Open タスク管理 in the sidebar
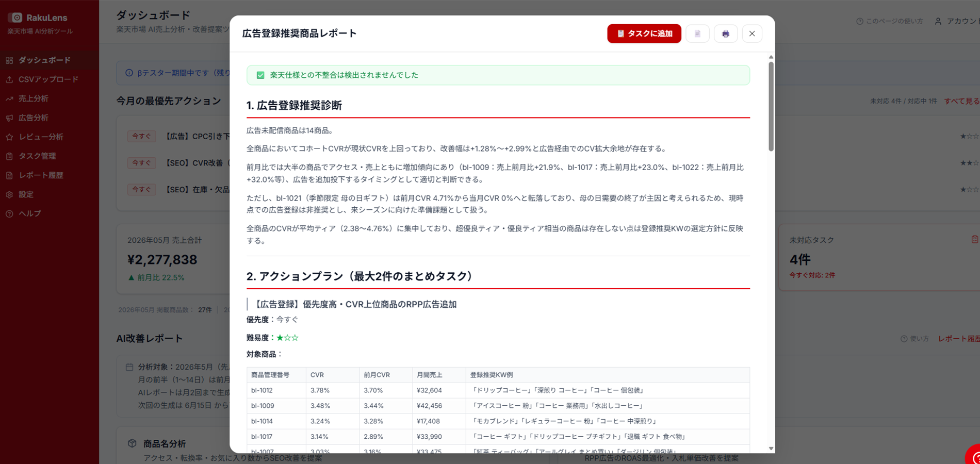This screenshot has height=464, width=980. (x=50, y=156)
